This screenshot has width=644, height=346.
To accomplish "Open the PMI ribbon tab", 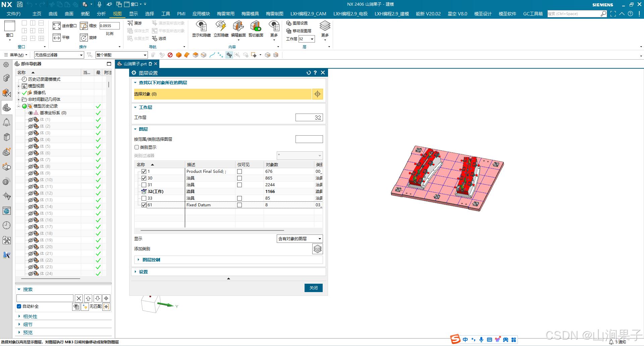I will [181, 14].
